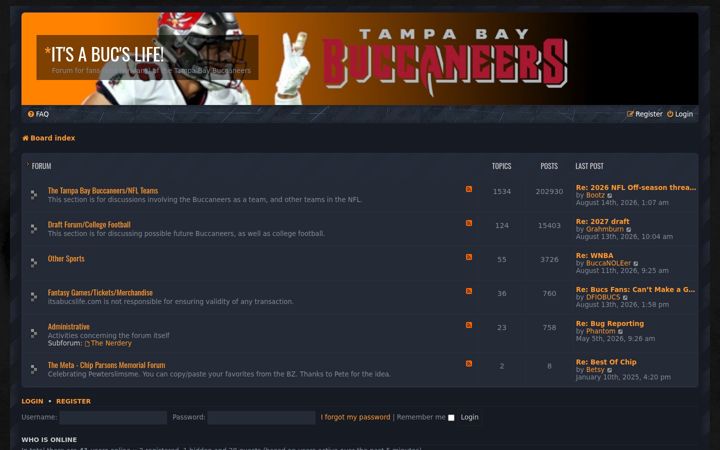View Grahmburn user profile
720x450 pixels.
tap(605, 229)
